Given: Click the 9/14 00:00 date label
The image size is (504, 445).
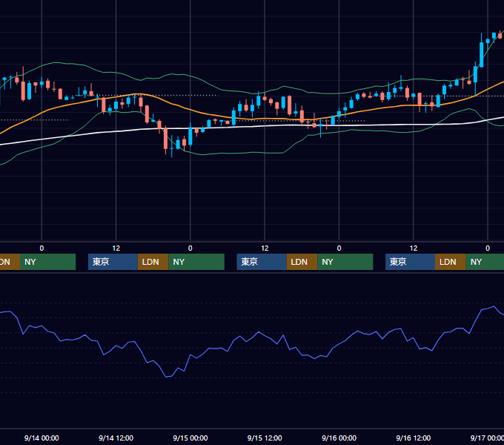Looking at the screenshot, I should [x=42, y=438].
